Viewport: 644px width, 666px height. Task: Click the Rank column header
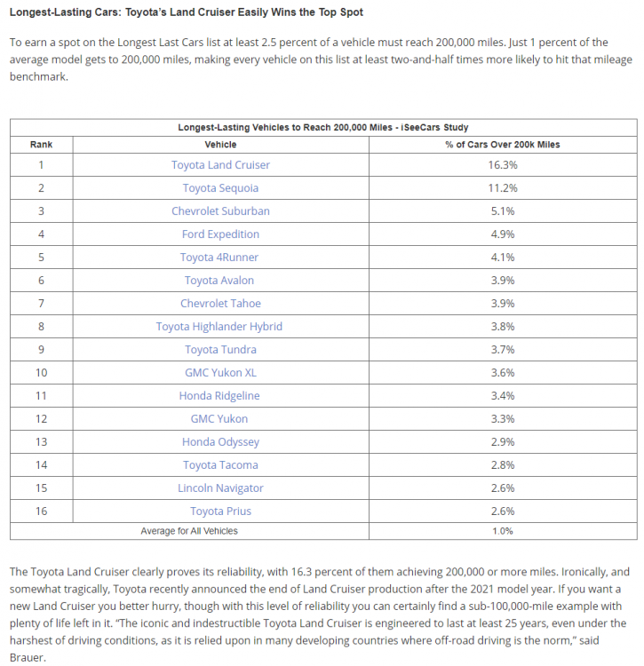coord(41,144)
